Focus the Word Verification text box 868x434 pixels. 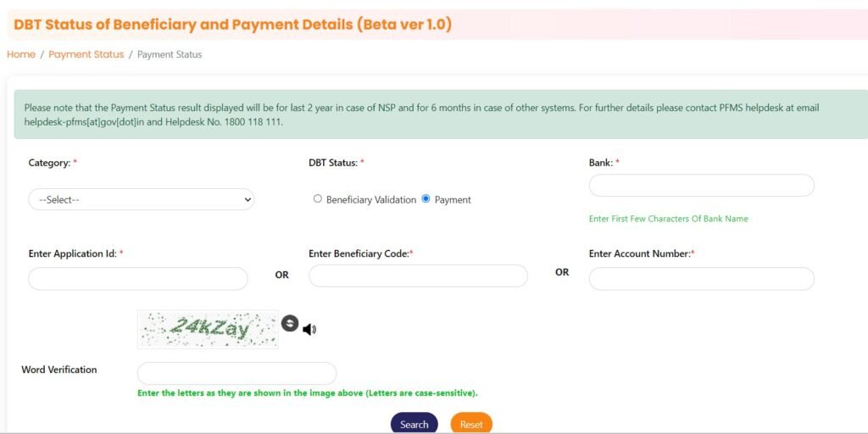click(x=236, y=373)
